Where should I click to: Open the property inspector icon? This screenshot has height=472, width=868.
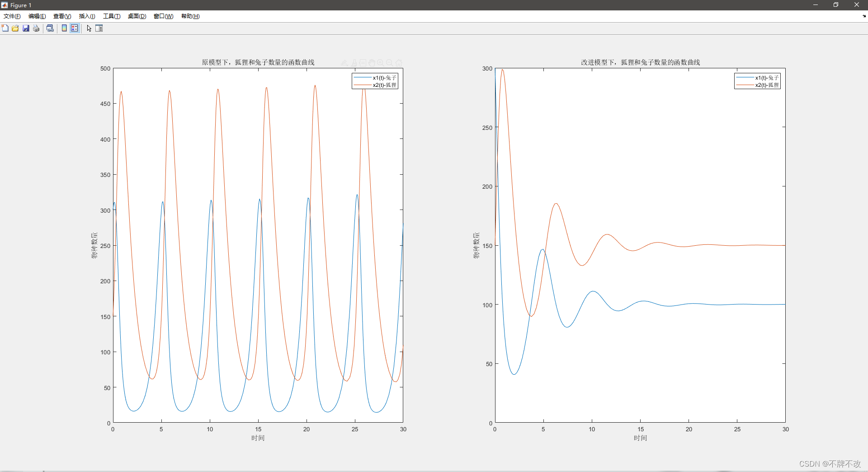tap(99, 28)
